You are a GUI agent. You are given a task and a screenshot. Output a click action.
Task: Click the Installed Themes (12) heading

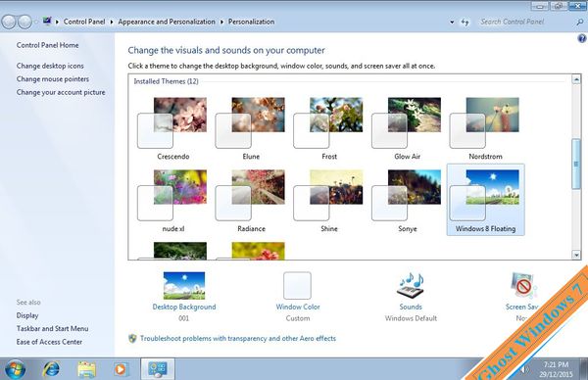pyautogui.click(x=167, y=81)
